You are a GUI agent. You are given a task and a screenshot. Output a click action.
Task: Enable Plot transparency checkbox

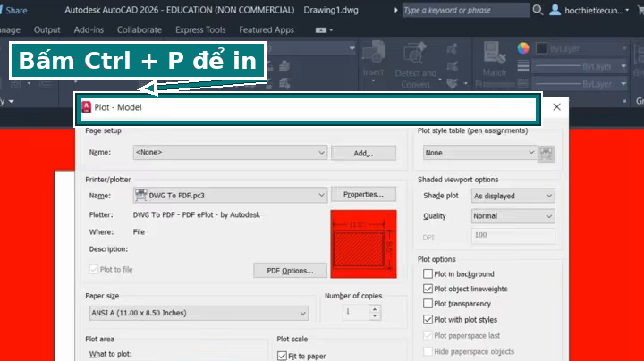(x=428, y=304)
